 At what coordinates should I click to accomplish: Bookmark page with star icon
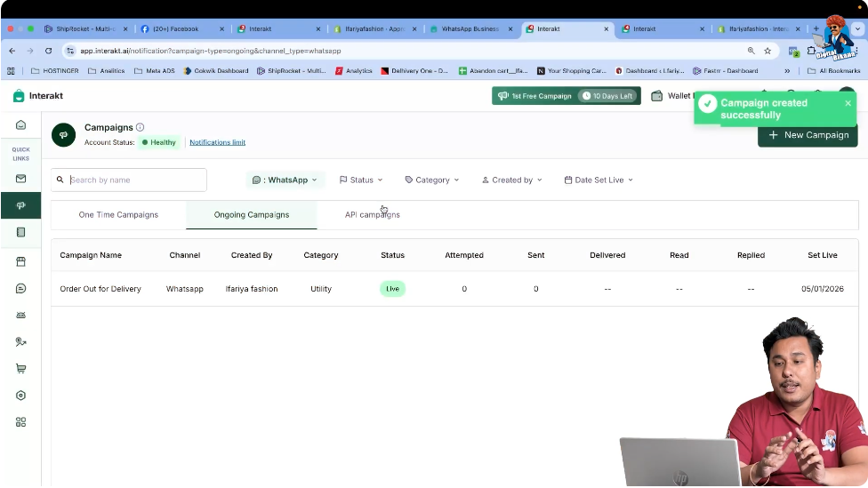[x=768, y=51]
